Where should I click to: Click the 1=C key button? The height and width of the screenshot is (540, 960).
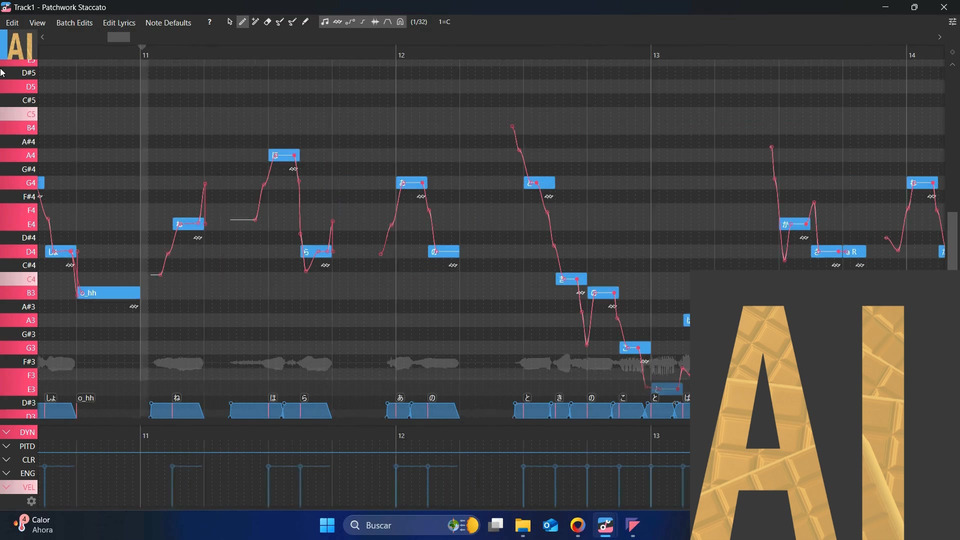click(x=444, y=22)
